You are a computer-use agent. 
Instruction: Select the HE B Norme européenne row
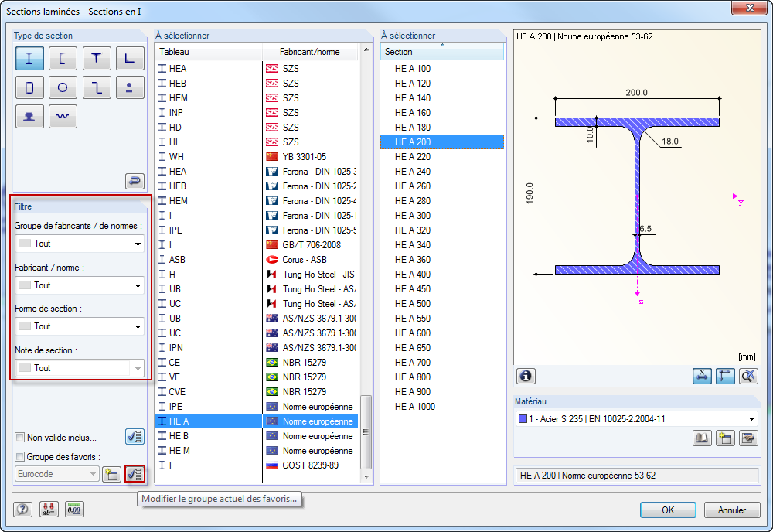[x=257, y=436]
